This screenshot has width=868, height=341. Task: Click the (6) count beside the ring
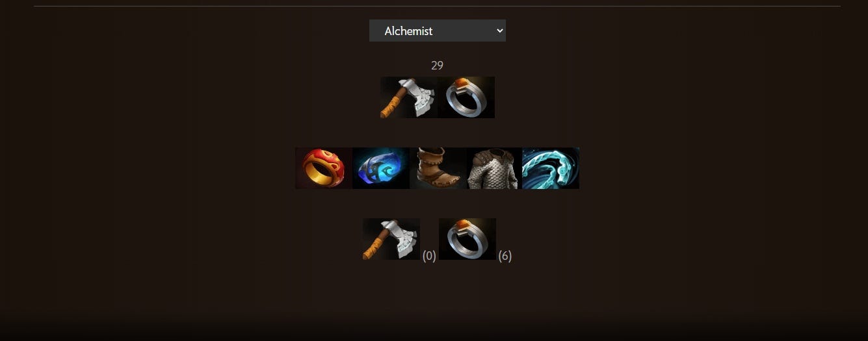[505, 256]
